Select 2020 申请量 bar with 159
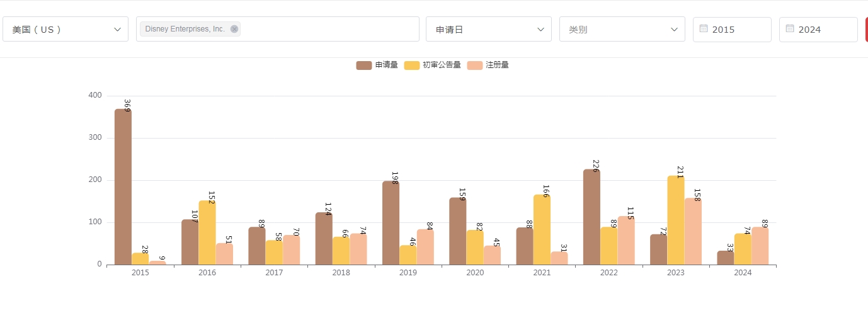 (458, 231)
